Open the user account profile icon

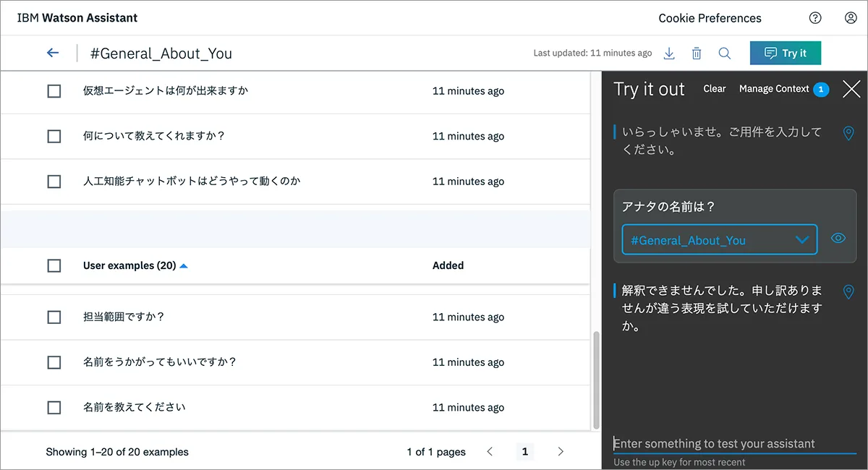click(851, 18)
